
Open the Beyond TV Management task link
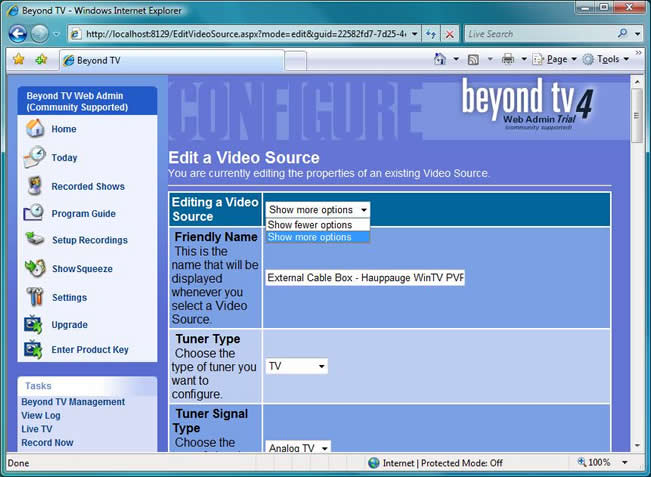coord(73,402)
